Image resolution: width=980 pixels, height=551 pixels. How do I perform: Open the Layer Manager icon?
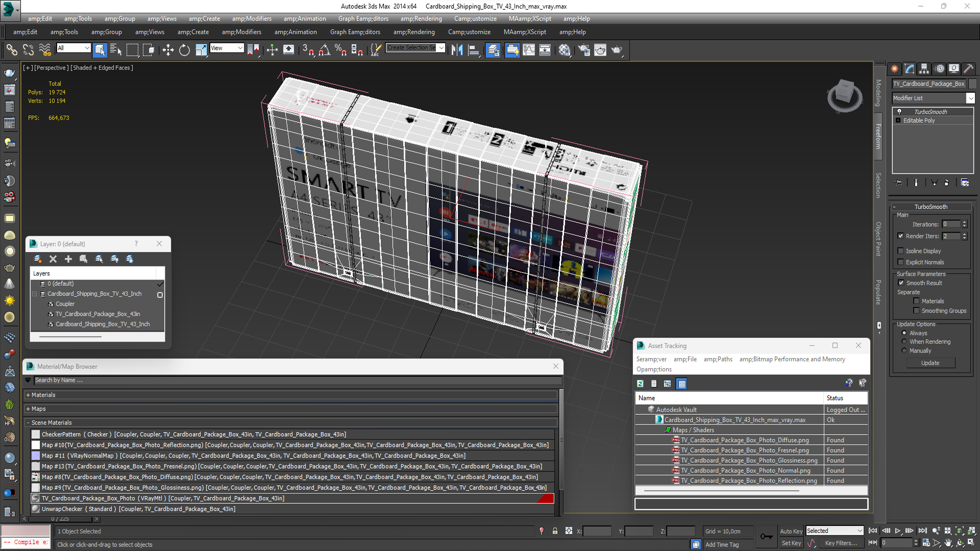(x=493, y=49)
